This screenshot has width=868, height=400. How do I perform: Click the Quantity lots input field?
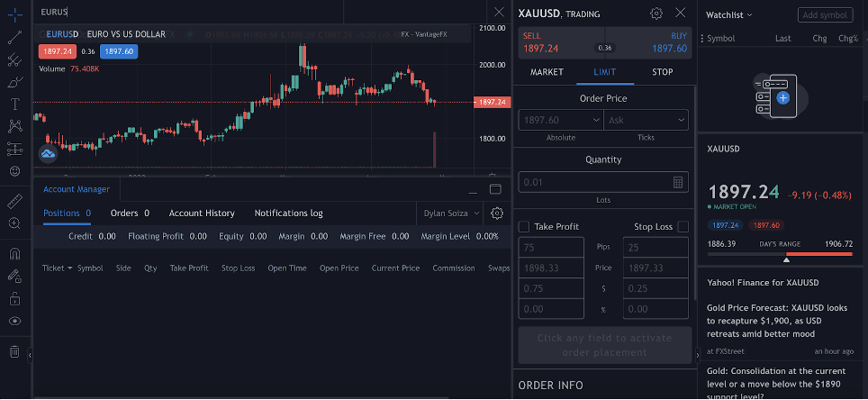[603, 182]
